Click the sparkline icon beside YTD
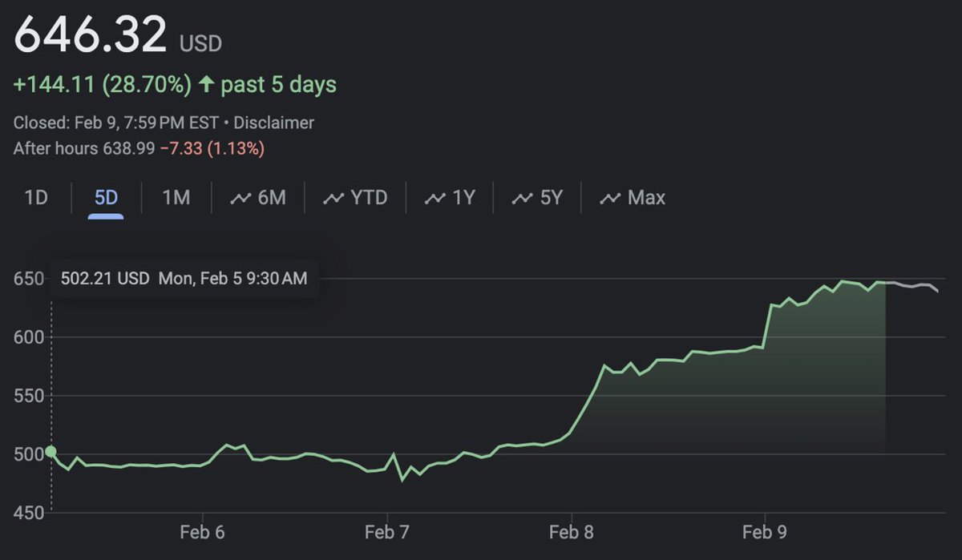 pyautogui.click(x=333, y=197)
